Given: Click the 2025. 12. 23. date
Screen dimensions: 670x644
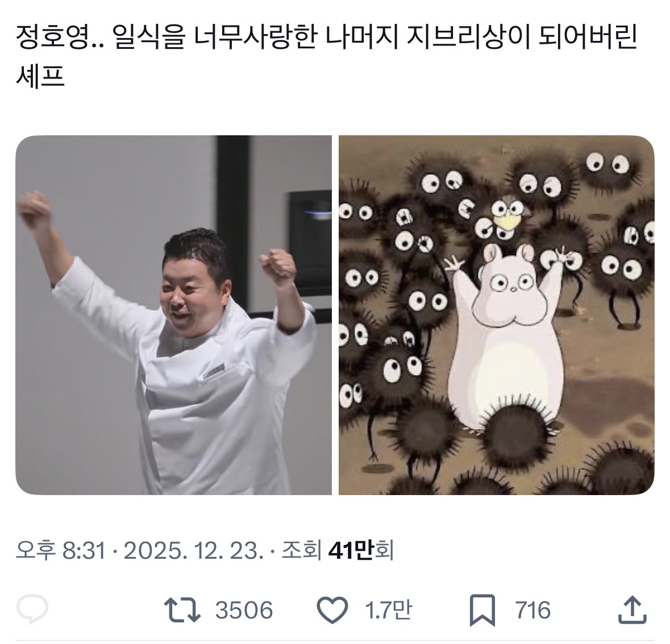Looking at the screenshot, I should [x=192, y=550].
